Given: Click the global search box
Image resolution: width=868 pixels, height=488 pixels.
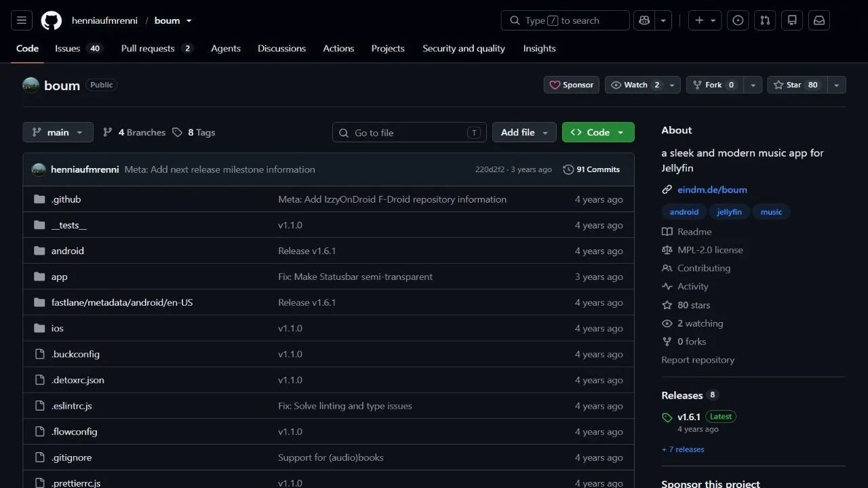Looking at the screenshot, I should tap(565, 20).
